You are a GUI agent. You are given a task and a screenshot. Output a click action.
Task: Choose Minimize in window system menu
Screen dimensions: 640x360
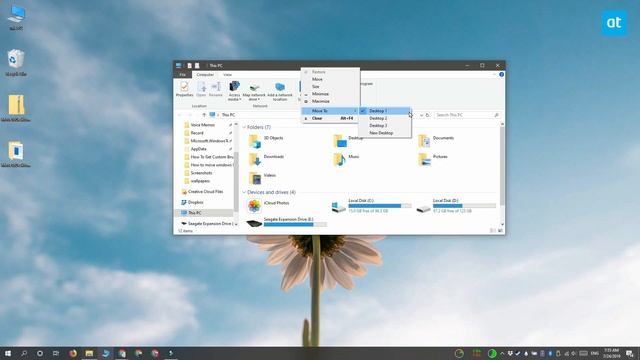(x=330, y=94)
